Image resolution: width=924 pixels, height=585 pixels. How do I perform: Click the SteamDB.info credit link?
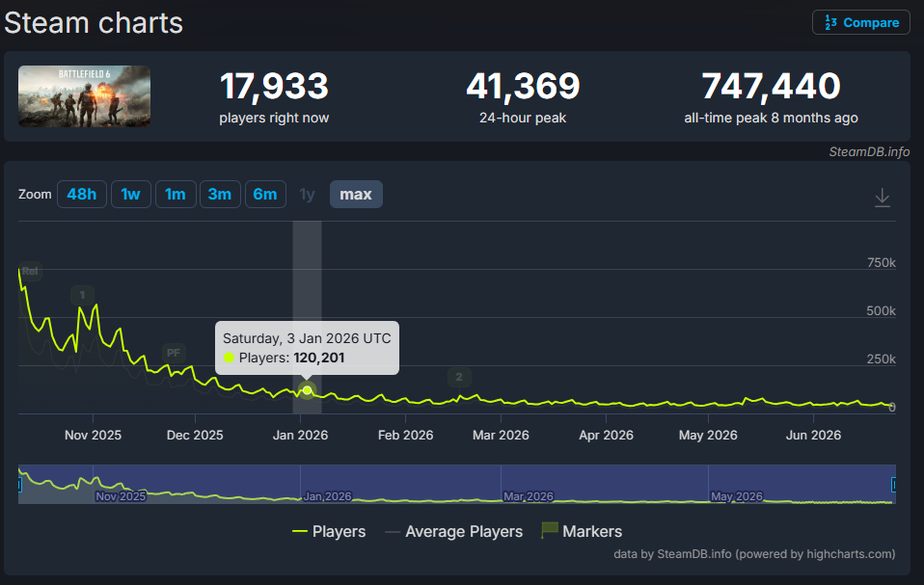[869, 152]
